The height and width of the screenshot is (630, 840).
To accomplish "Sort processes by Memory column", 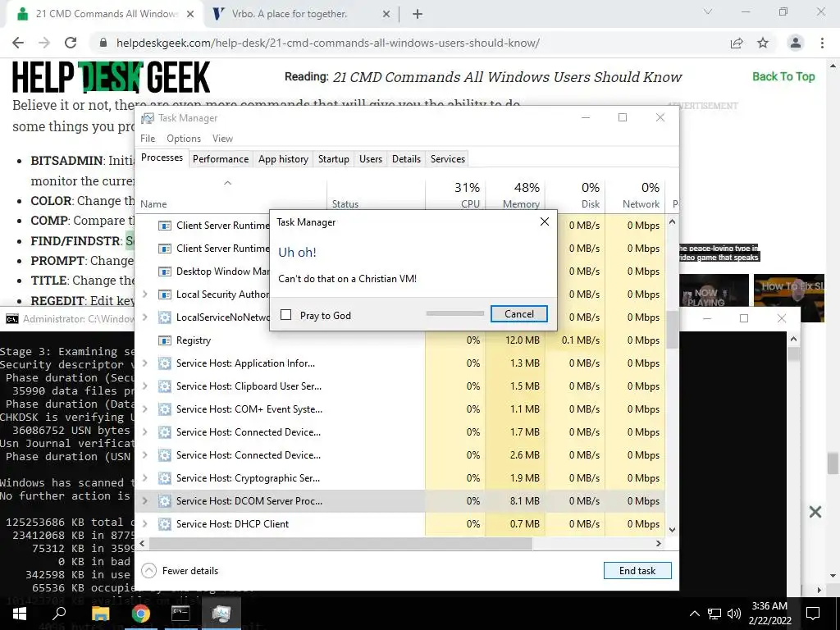I will point(515,195).
